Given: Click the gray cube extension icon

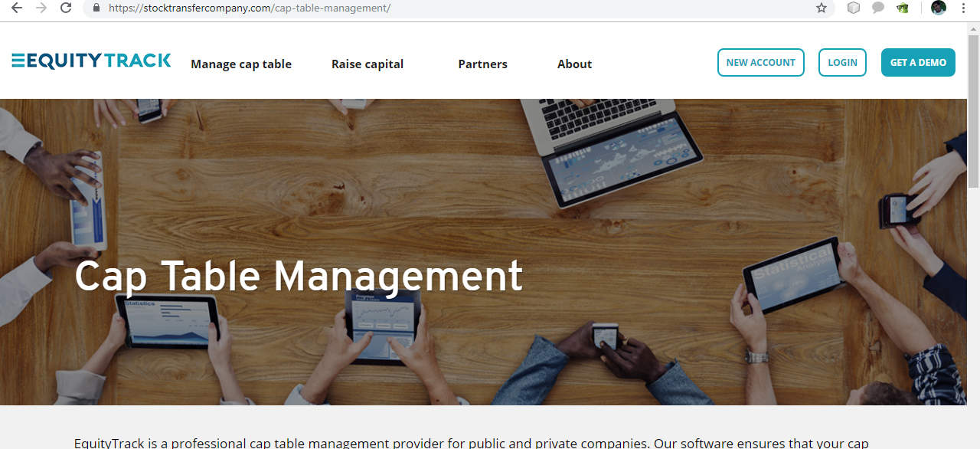Looking at the screenshot, I should click(x=854, y=8).
